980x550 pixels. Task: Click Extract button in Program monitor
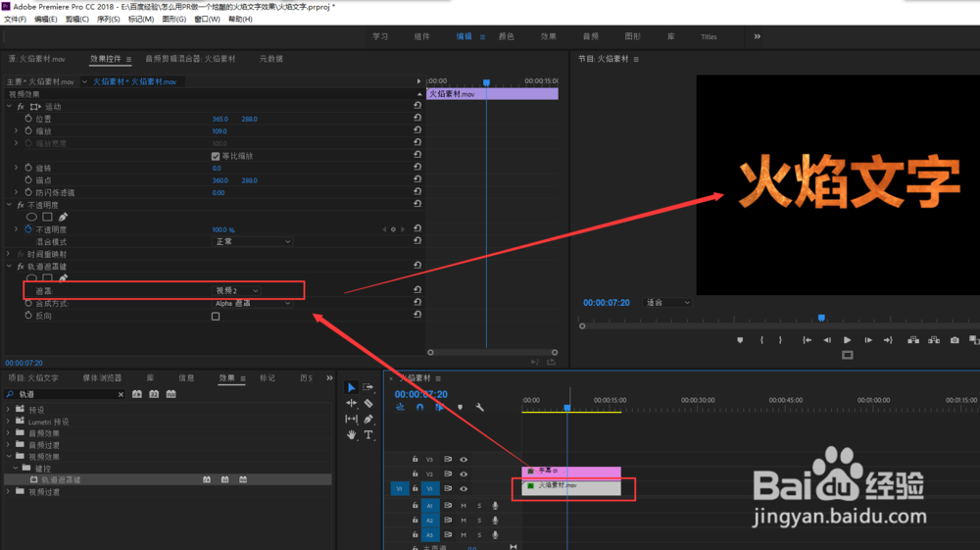pyautogui.click(x=934, y=340)
